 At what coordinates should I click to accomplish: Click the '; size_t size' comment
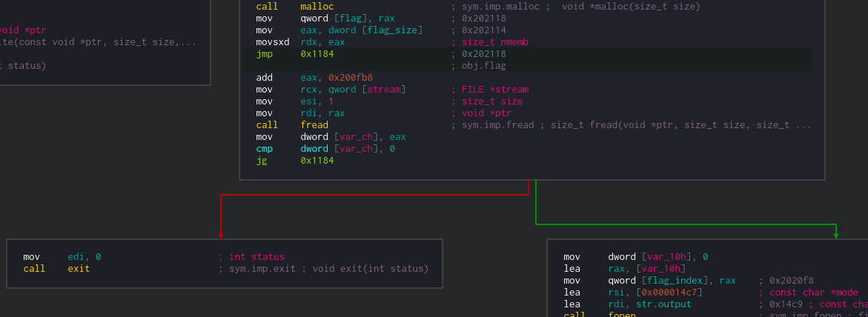(x=487, y=101)
